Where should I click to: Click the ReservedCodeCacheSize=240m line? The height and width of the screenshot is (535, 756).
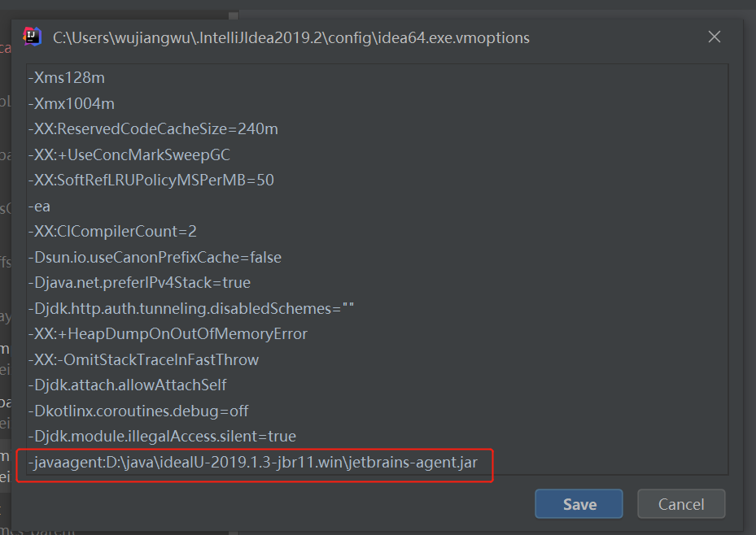(x=153, y=129)
